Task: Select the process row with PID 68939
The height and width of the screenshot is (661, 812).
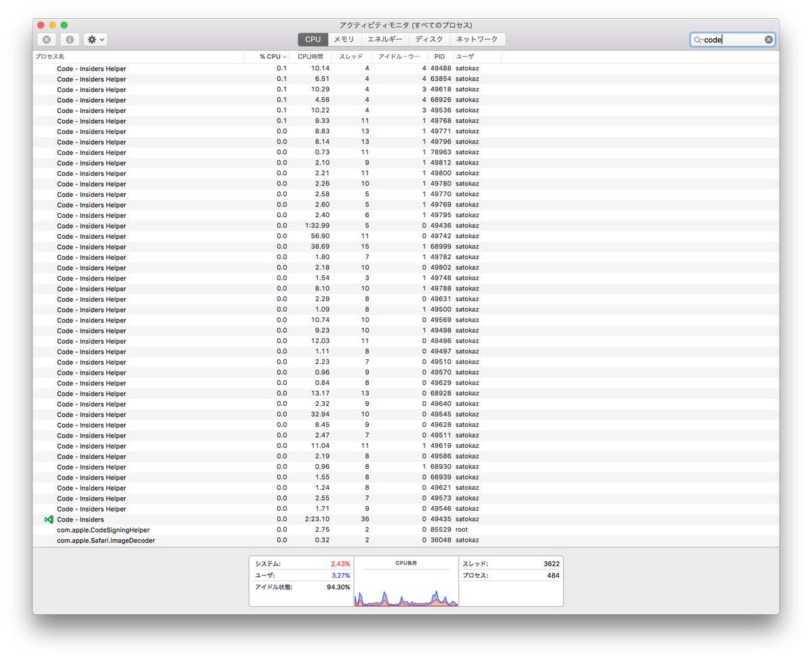Action: (x=406, y=478)
